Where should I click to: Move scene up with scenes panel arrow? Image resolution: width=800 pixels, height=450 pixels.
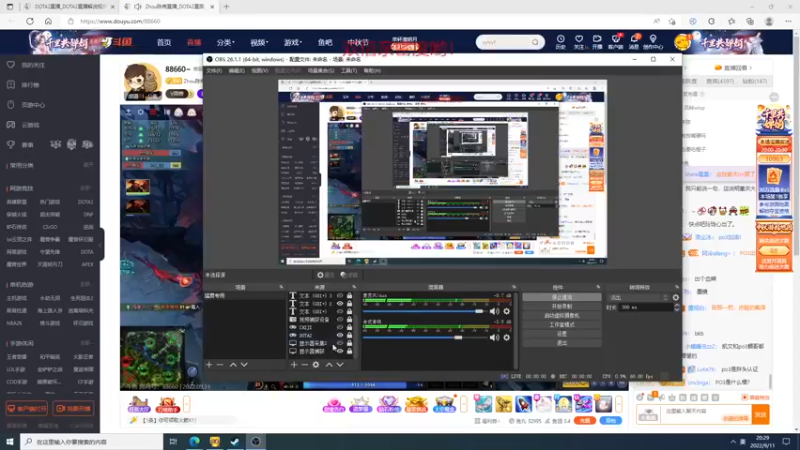click(233, 365)
